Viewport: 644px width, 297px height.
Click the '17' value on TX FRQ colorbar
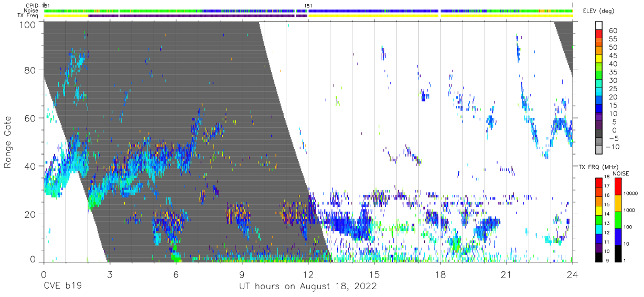[607, 186]
